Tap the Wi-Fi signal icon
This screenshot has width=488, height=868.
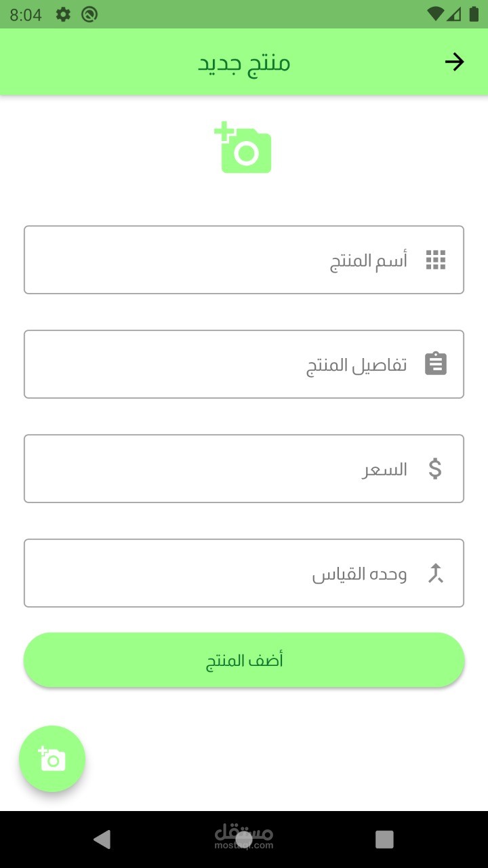pos(436,14)
